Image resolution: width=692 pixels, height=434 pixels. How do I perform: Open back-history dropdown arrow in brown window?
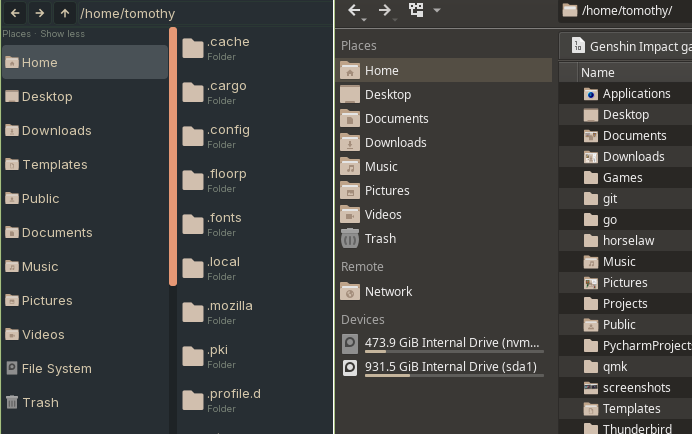pyautogui.click(x=364, y=20)
